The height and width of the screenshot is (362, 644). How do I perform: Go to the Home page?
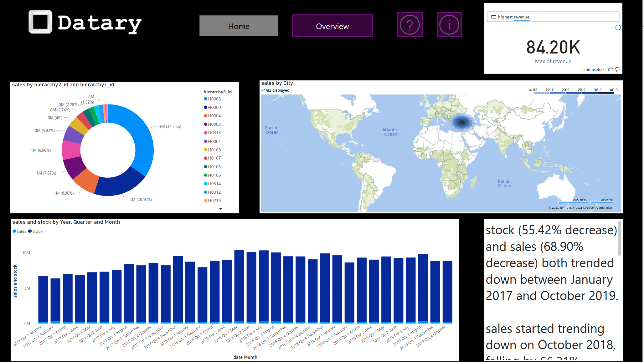239,26
